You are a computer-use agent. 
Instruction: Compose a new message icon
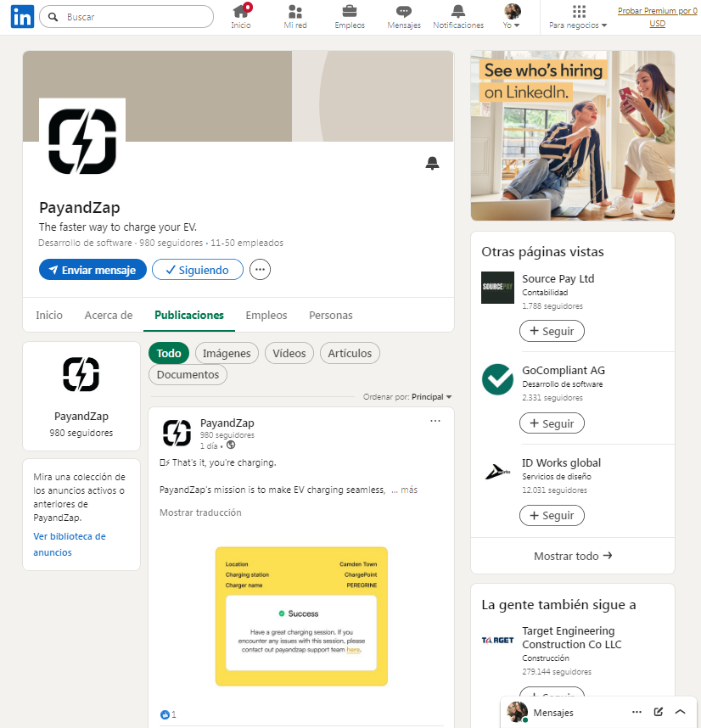point(659,712)
